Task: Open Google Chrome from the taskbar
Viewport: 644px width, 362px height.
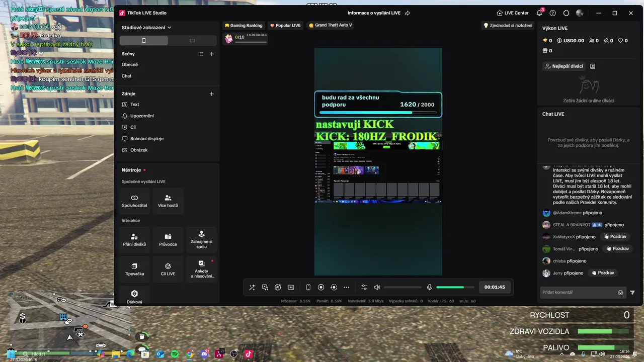Action: (189, 354)
